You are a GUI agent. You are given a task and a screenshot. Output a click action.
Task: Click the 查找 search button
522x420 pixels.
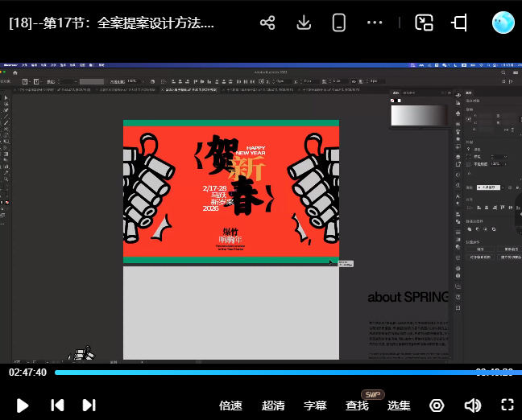357,406
